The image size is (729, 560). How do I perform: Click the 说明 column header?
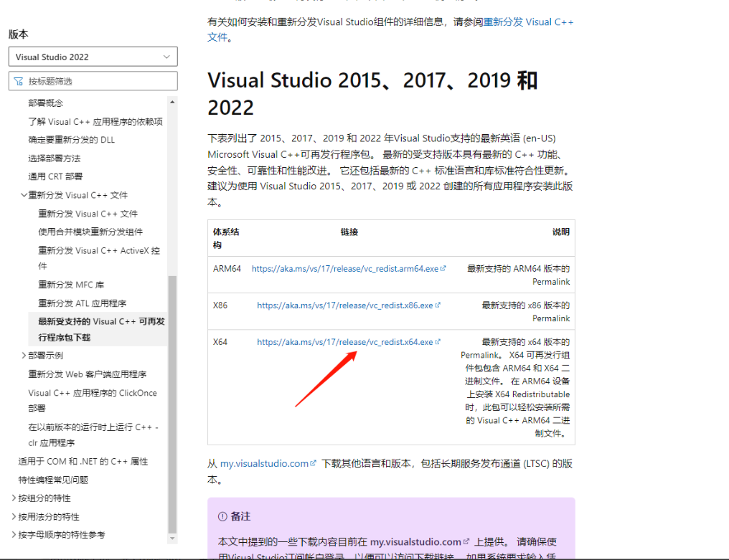coord(560,232)
